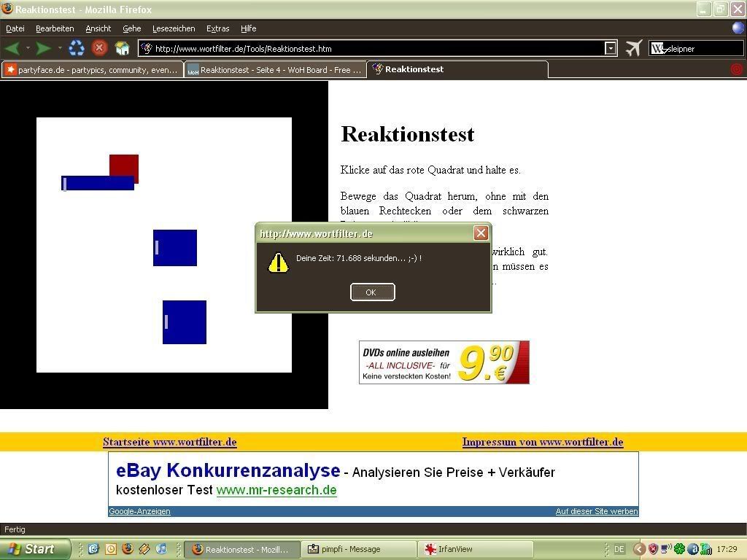The width and height of the screenshot is (747, 560).
Task: Go to the Home page icon
Action: coord(123,48)
